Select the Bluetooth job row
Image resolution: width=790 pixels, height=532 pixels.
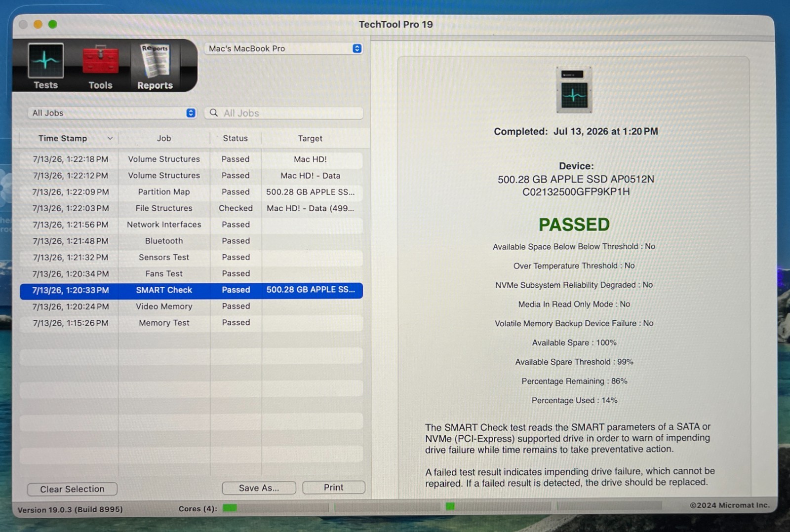point(191,241)
